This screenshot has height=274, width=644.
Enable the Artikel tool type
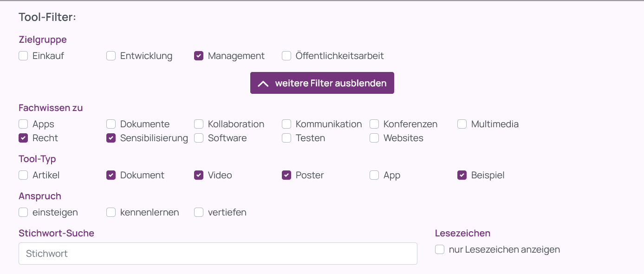click(x=23, y=175)
